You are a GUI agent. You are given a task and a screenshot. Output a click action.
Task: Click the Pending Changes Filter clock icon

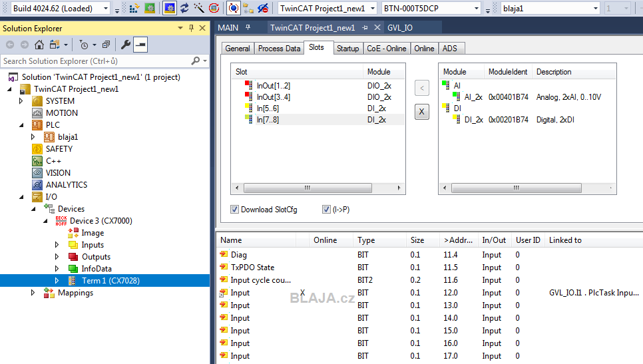tap(84, 45)
